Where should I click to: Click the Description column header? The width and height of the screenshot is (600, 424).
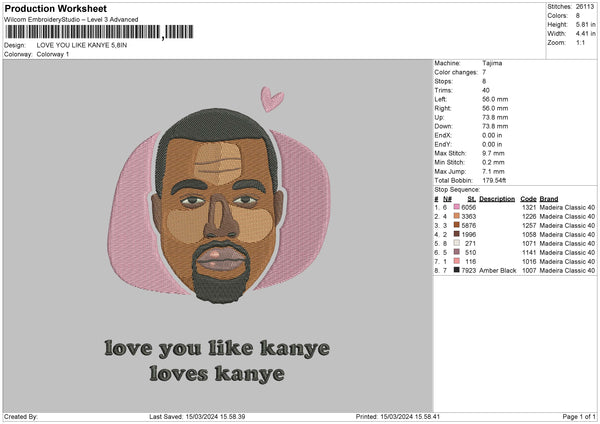pos(497,199)
